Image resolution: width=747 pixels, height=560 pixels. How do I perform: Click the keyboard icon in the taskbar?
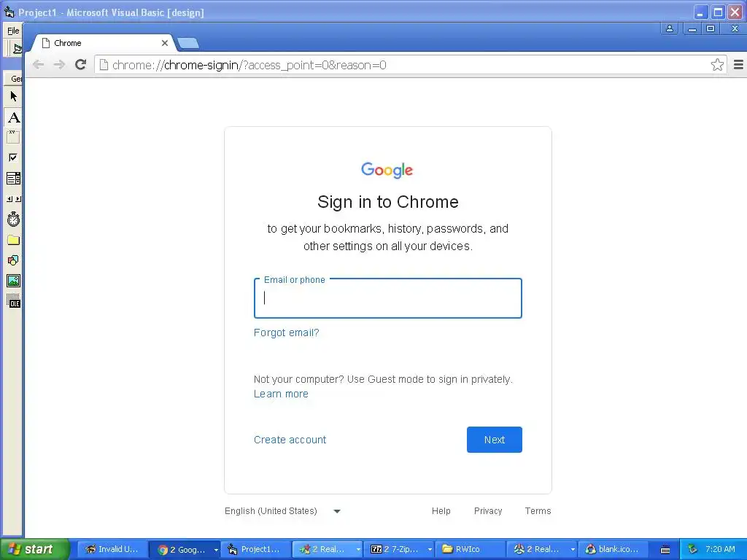[665, 550]
